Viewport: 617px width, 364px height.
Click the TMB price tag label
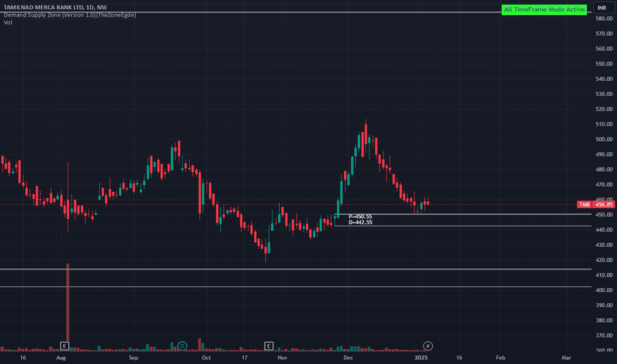coord(585,205)
